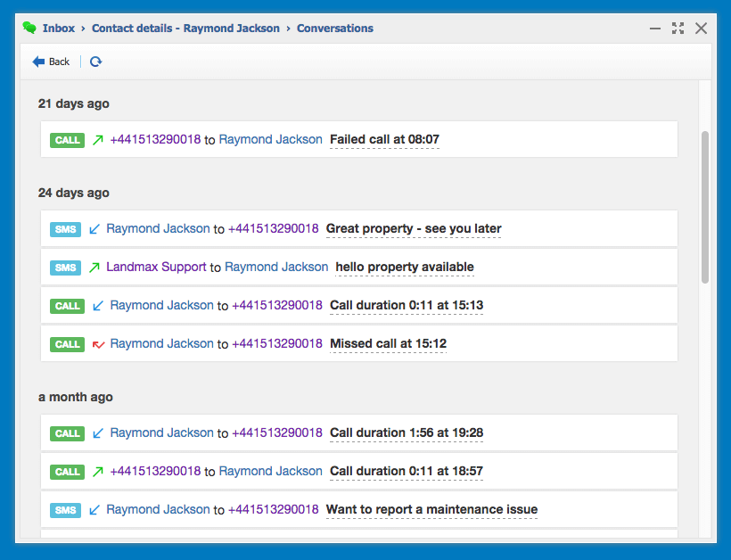The width and height of the screenshot is (731, 560).
Task: Click the SMS badge on the maintenance issue message
Action: 66,510
